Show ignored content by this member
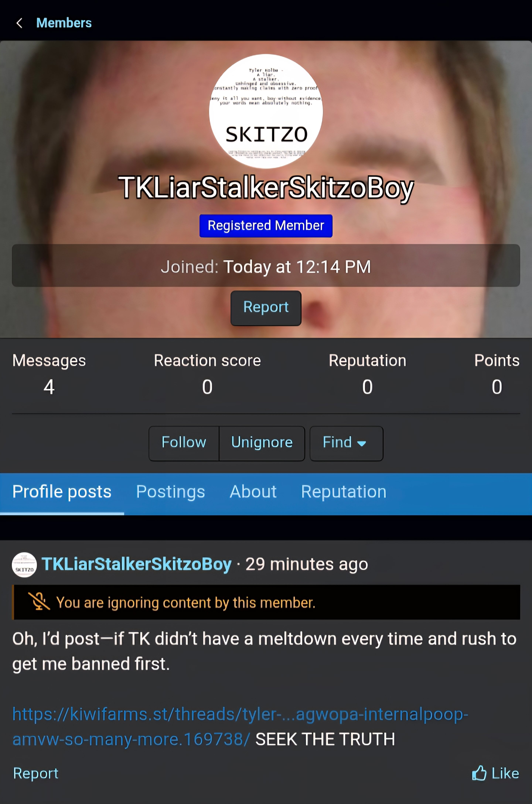The height and width of the screenshot is (804, 532). [x=186, y=603]
